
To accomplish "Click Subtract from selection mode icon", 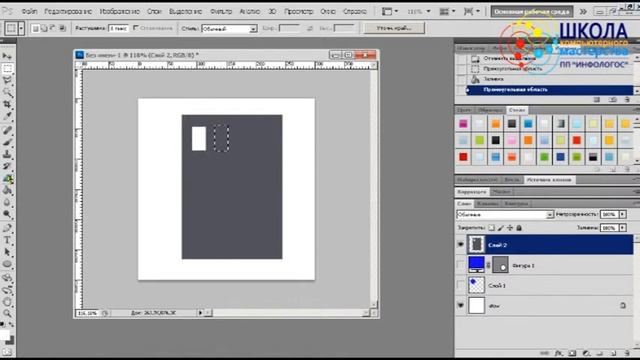I will tap(53, 28).
